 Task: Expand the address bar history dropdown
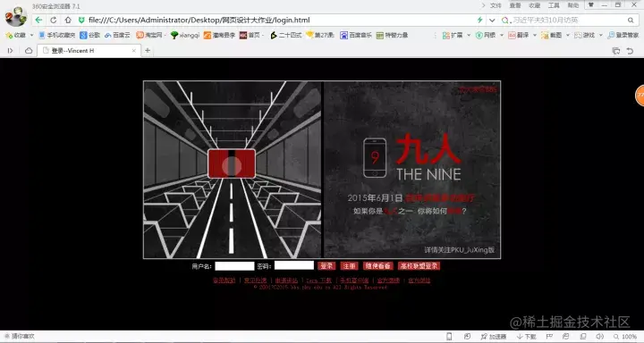[492, 21]
